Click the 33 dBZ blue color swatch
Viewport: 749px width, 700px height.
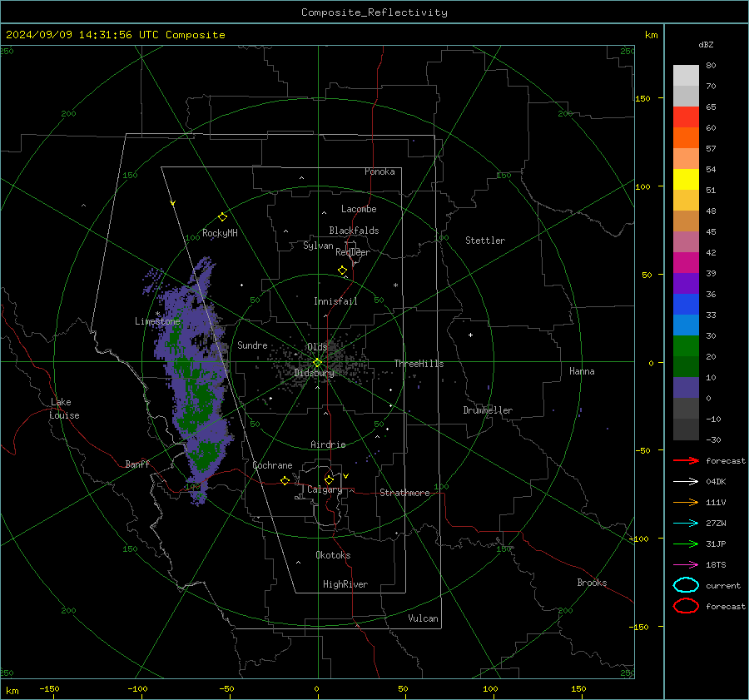(x=686, y=304)
